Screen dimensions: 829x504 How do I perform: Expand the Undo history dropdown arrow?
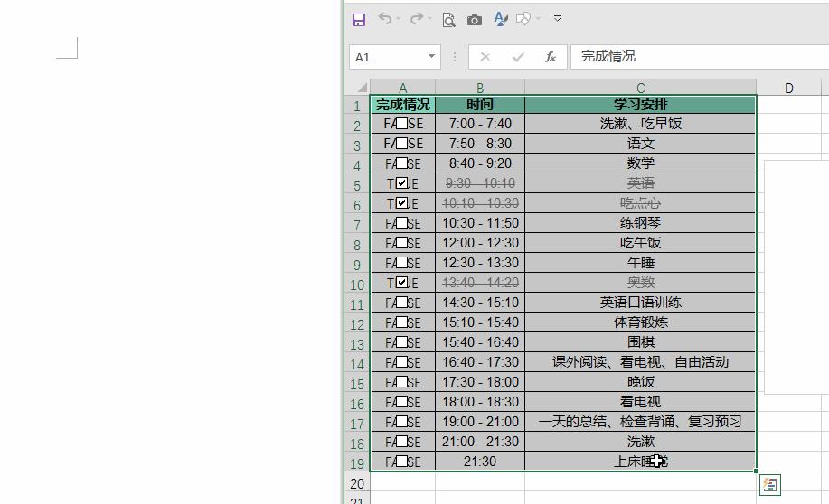click(x=399, y=19)
